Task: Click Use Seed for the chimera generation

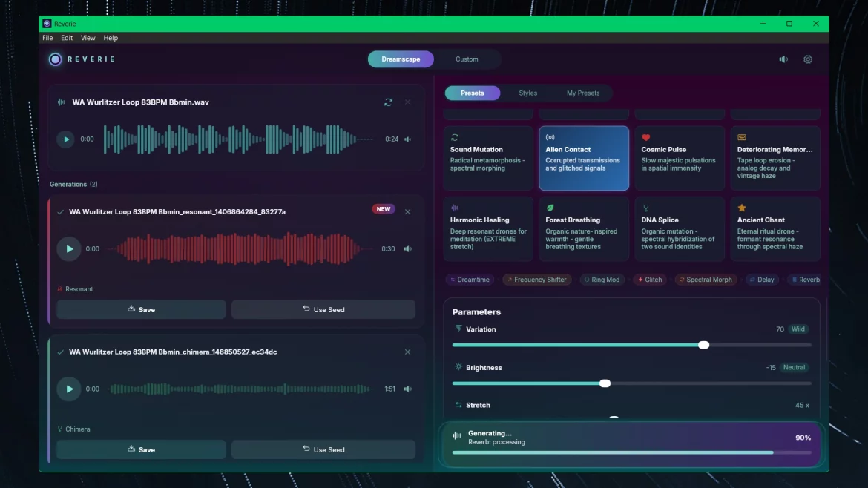Action: (x=323, y=449)
